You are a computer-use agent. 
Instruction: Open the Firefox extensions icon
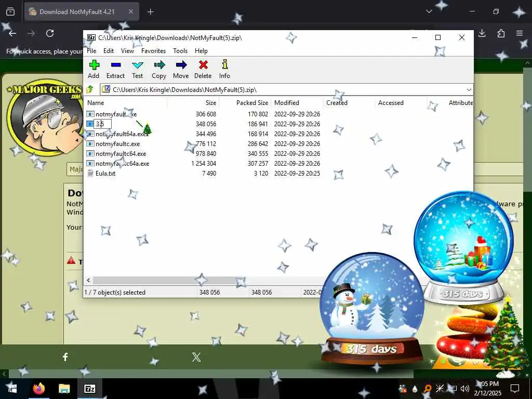click(x=501, y=33)
